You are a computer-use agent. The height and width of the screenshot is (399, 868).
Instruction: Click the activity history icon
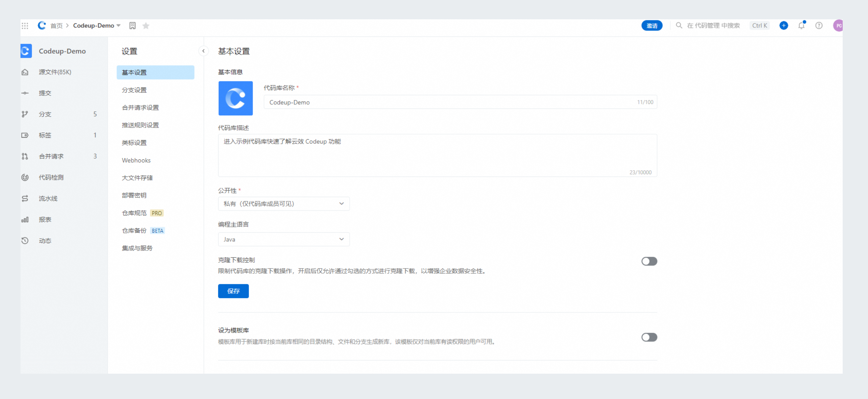point(25,240)
